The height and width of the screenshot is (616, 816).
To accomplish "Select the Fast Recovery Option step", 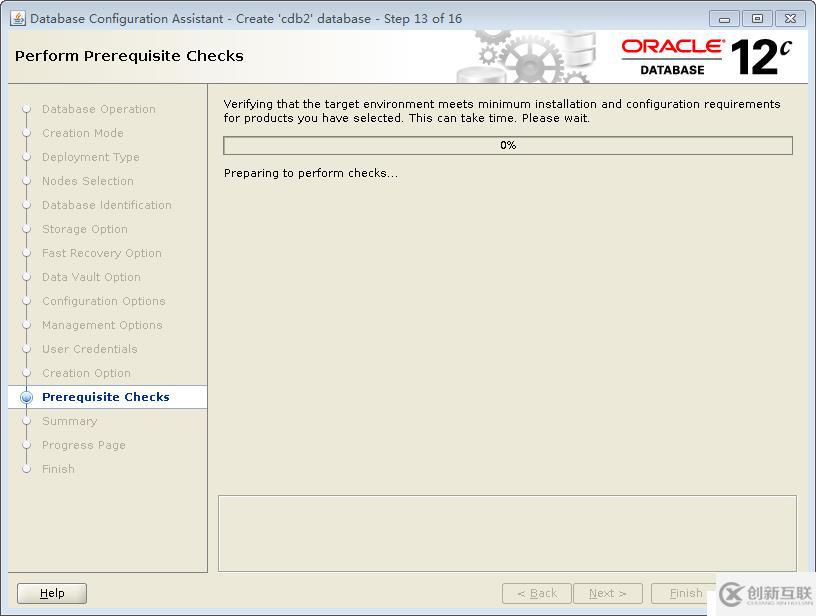I will tap(101, 253).
